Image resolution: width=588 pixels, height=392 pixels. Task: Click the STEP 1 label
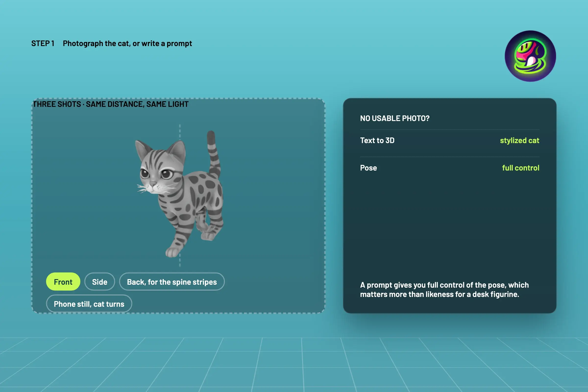(43, 44)
